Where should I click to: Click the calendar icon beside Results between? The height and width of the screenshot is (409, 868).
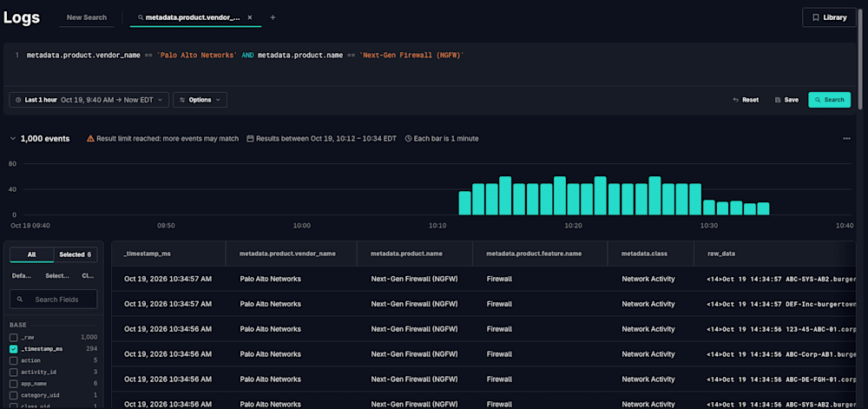point(250,139)
